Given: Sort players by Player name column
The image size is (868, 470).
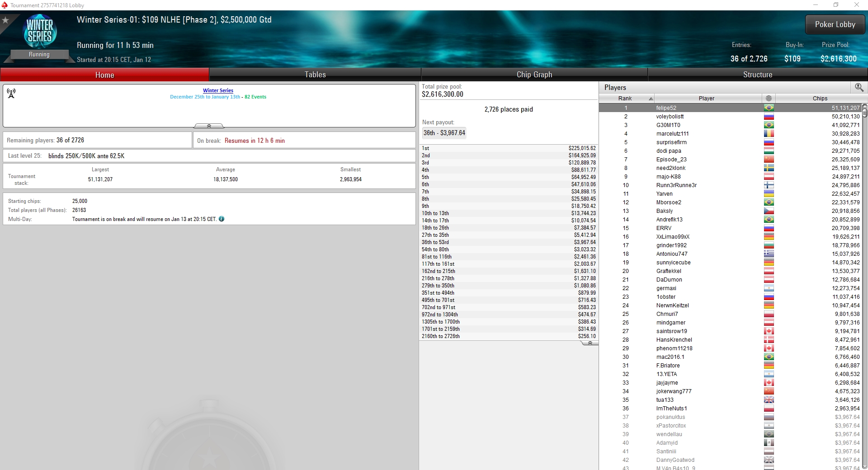Looking at the screenshot, I should pyautogui.click(x=708, y=98).
